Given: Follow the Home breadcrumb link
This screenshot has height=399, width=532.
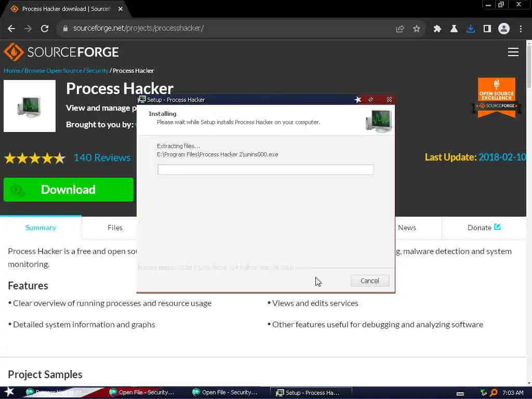Looking at the screenshot, I should (12, 71).
